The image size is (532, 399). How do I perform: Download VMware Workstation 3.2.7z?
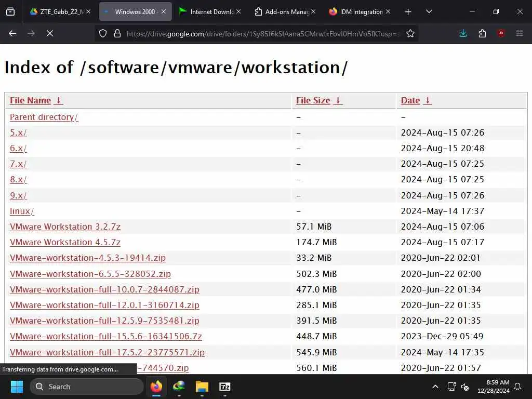point(65,227)
